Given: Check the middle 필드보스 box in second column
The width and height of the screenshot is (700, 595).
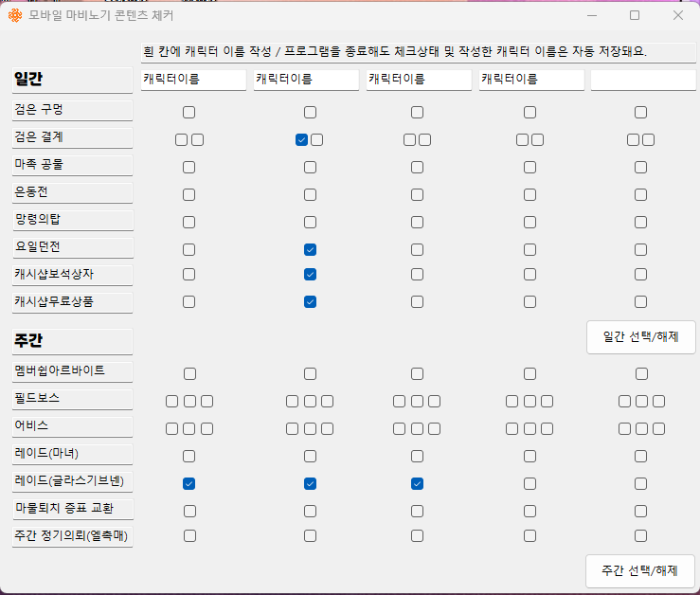Looking at the screenshot, I should click(x=311, y=402).
